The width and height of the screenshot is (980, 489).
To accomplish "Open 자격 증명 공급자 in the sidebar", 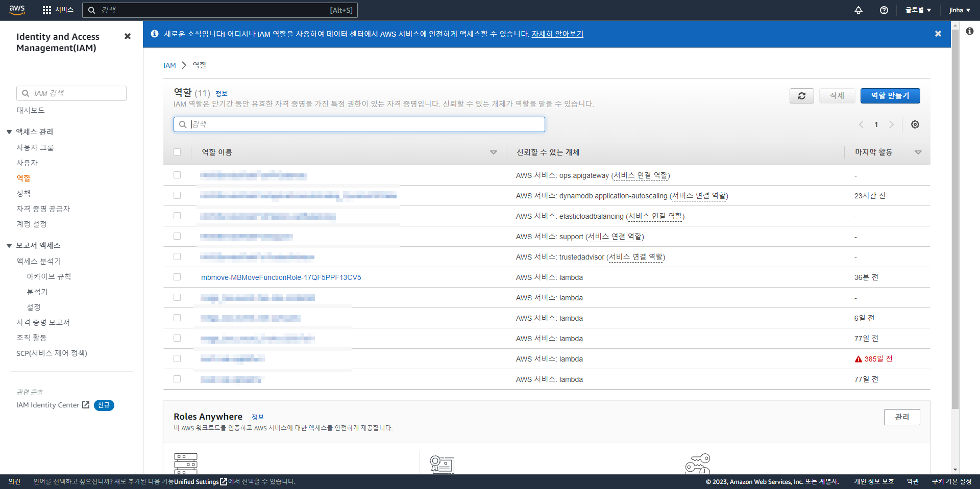I will (x=43, y=209).
